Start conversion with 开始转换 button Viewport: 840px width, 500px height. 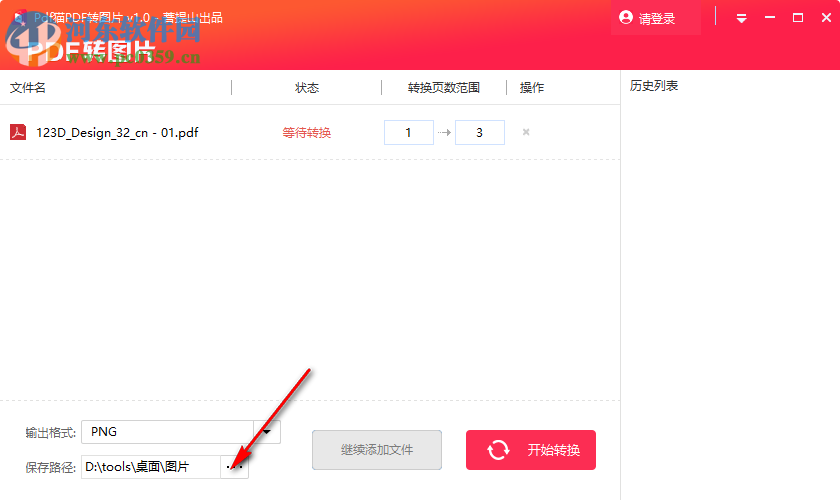531,450
